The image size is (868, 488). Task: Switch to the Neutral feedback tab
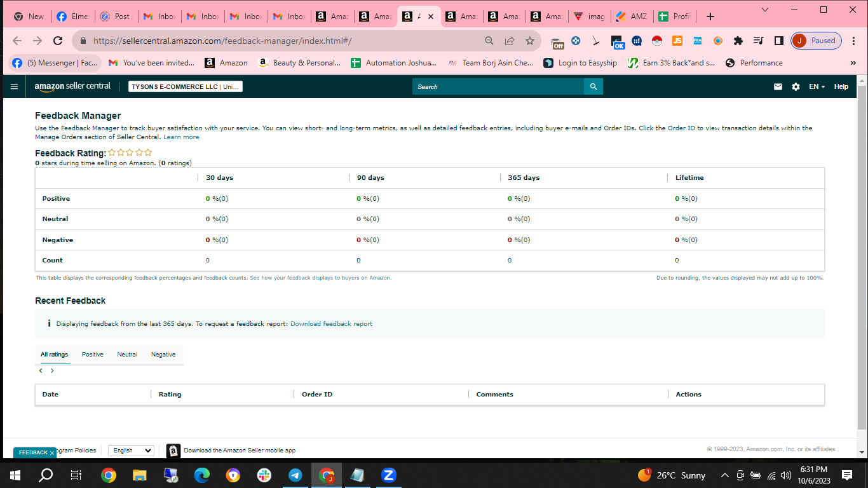point(127,355)
